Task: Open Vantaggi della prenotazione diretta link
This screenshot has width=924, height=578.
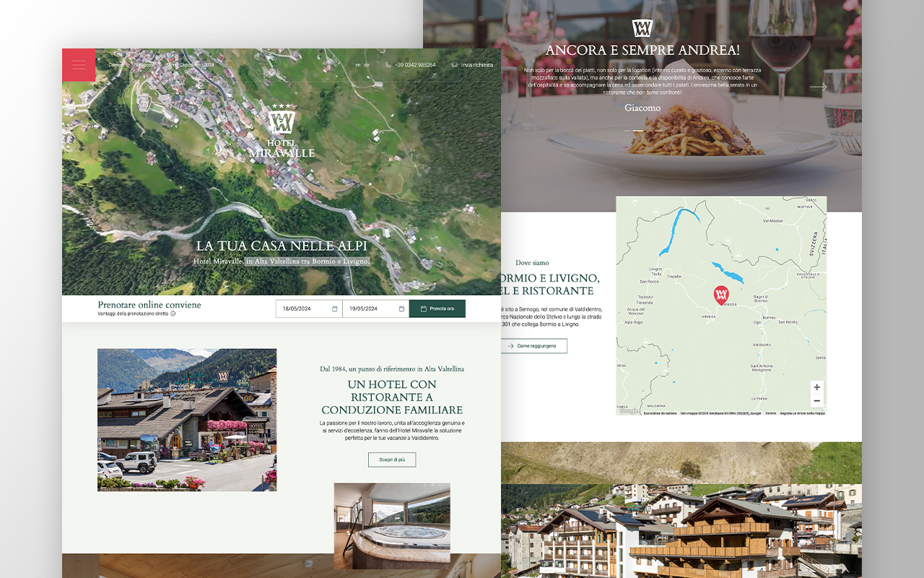Action: pyautogui.click(x=133, y=314)
